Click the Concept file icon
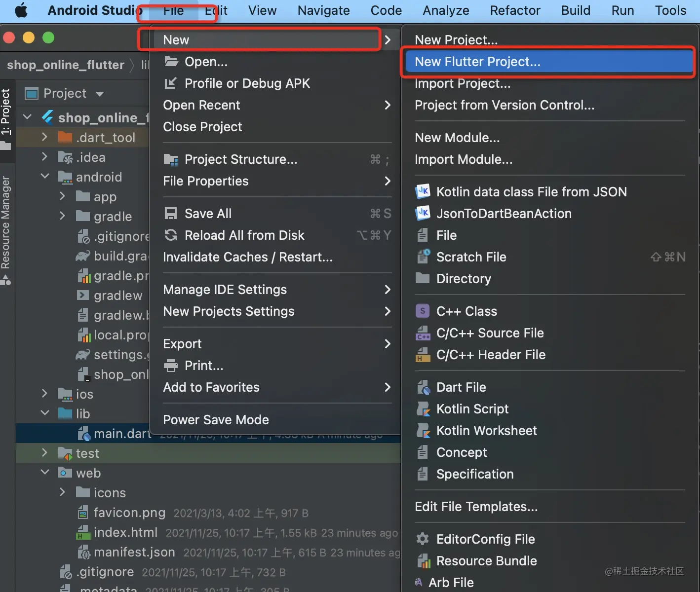 click(423, 452)
